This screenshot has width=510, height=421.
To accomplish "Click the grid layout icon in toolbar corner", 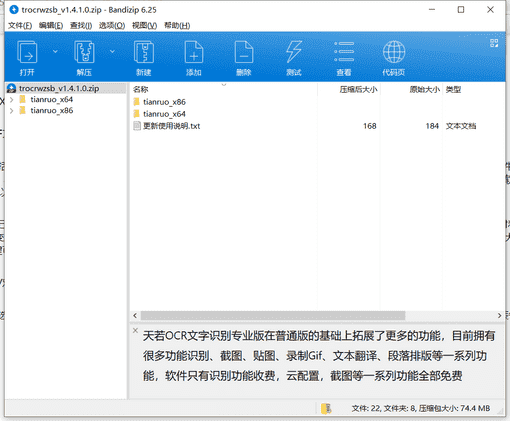I will (494, 43).
